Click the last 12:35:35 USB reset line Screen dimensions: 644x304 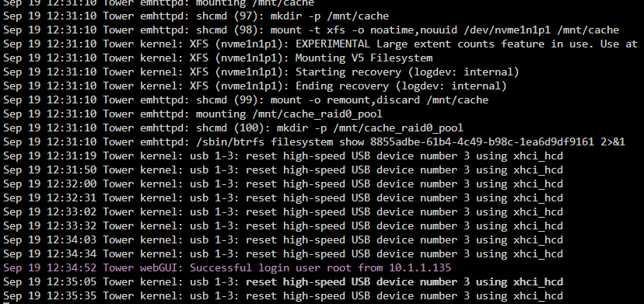coord(283,295)
